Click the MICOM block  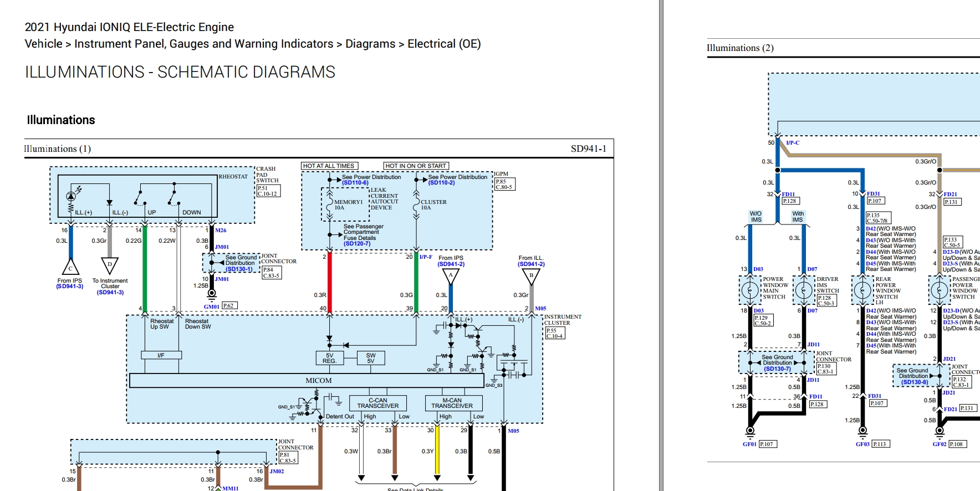pos(307,380)
